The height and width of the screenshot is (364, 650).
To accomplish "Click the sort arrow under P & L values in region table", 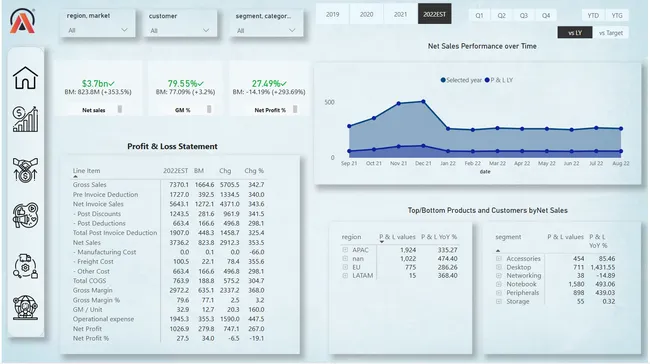I will click(381, 242).
